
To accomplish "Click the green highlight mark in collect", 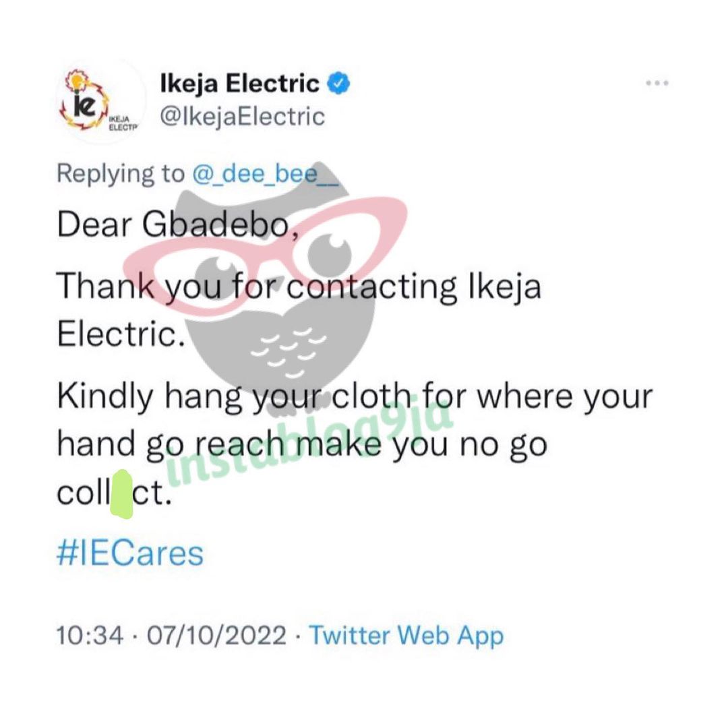I will point(121,494).
